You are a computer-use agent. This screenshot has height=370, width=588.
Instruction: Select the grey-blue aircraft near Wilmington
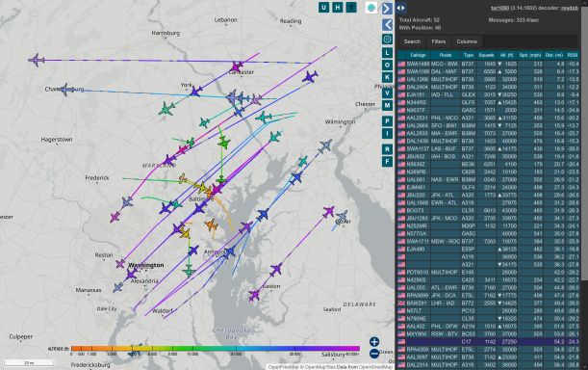pyautogui.click(x=325, y=145)
